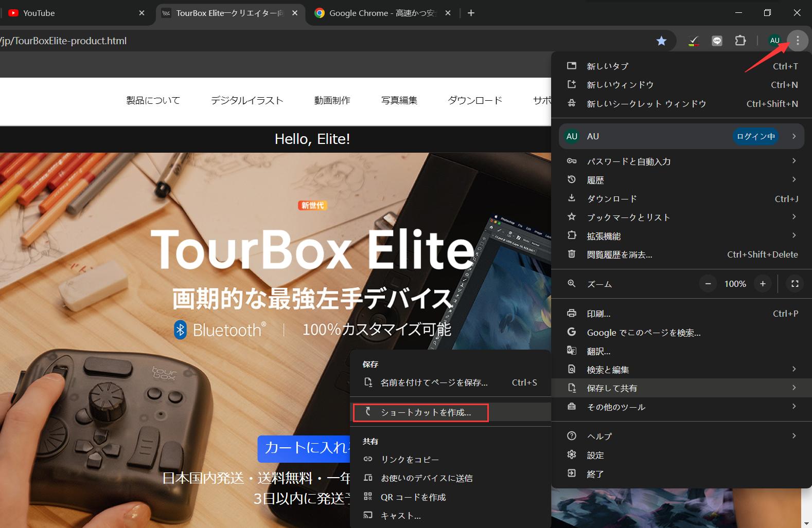Expand 履歴 submenu arrow

point(794,179)
